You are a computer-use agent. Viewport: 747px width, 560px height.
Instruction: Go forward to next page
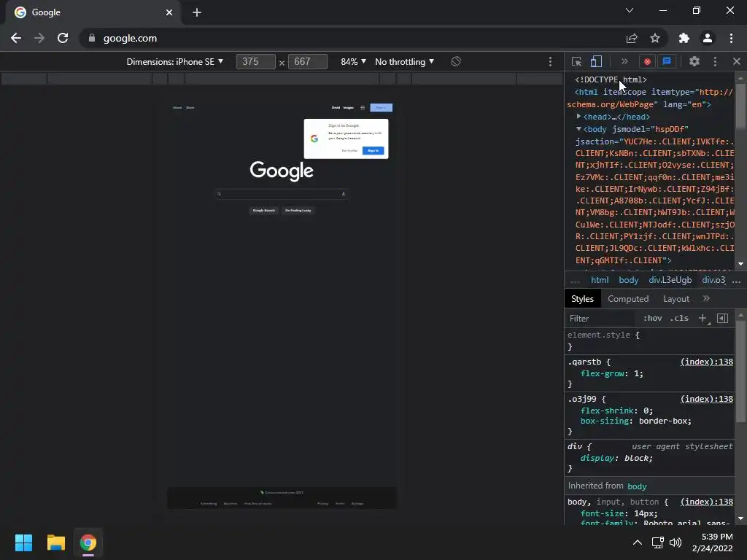[x=39, y=38]
